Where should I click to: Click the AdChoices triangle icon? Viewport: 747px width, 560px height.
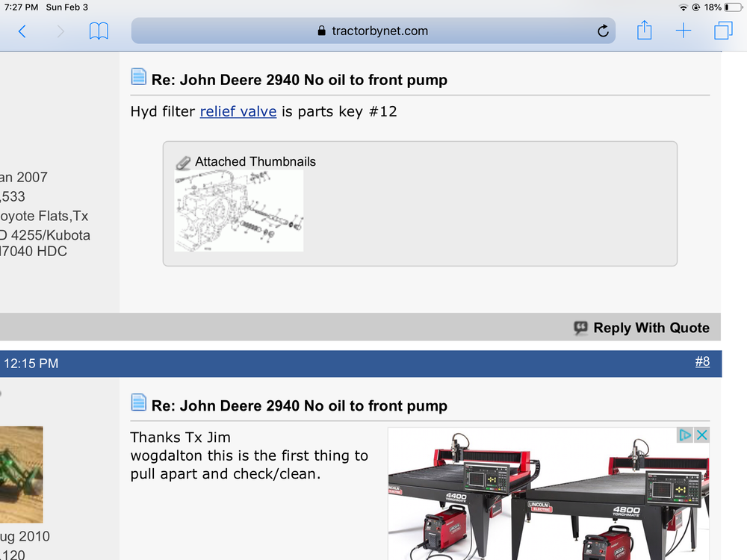[x=685, y=435]
